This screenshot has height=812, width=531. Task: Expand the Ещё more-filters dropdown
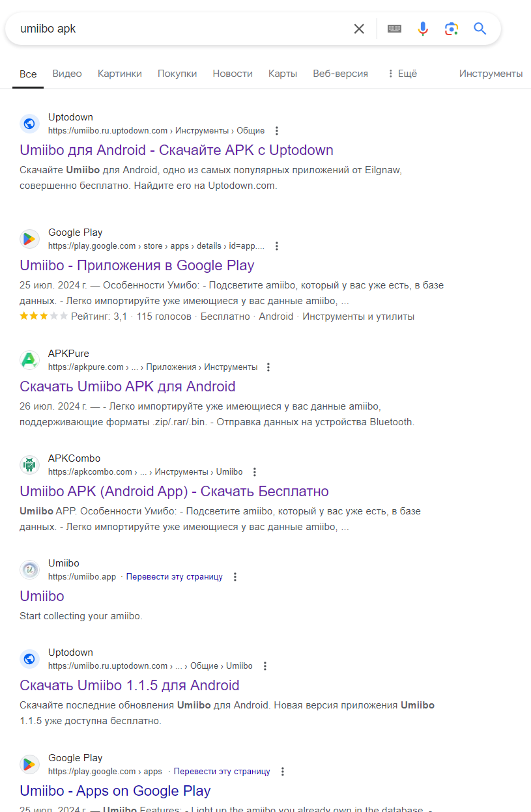(401, 74)
